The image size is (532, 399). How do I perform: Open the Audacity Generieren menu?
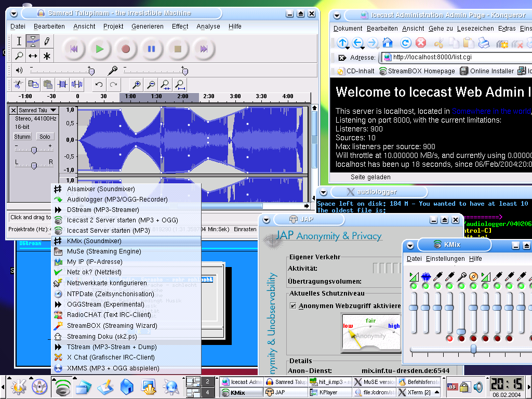point(147,26)
